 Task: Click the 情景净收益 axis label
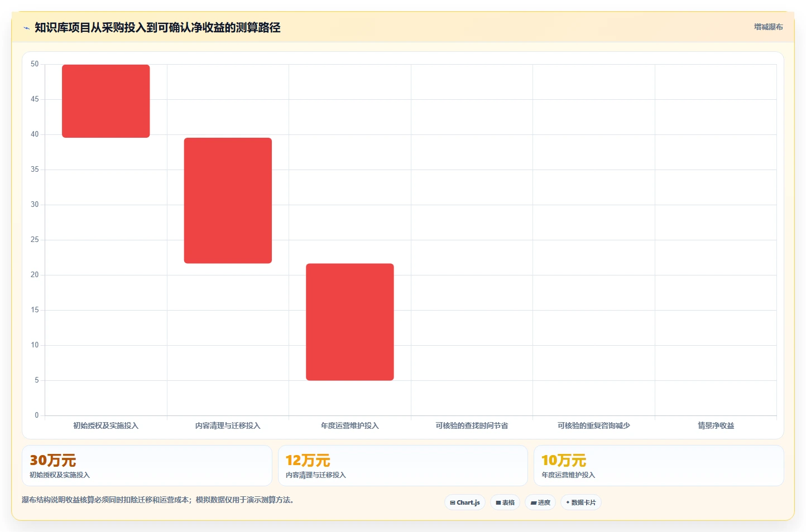point(716,425)
